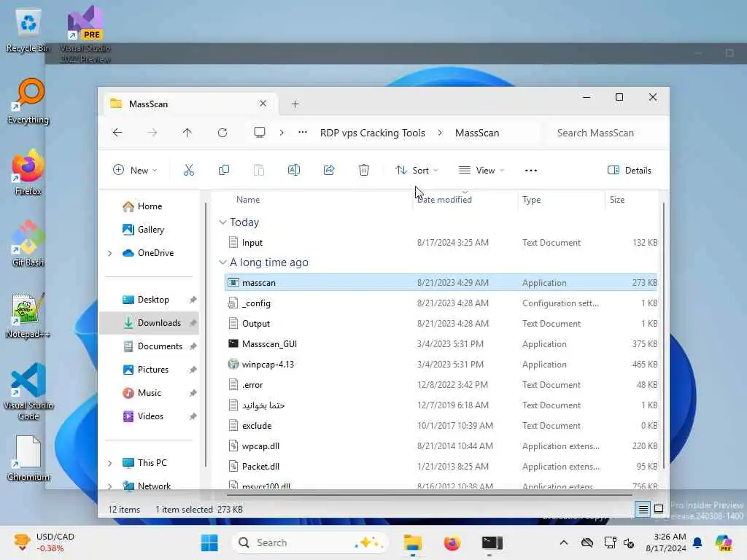
Task: Open Gallery in navigation pane
Action: click(150, 230)
